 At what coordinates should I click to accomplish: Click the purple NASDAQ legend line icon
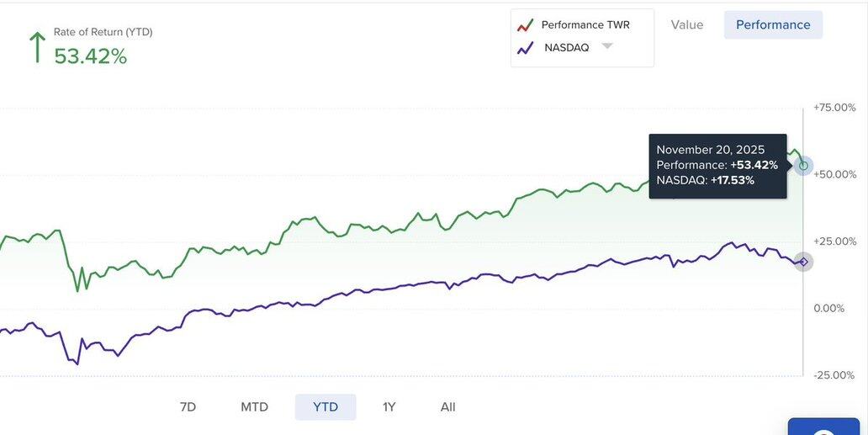tap(526, 48)
